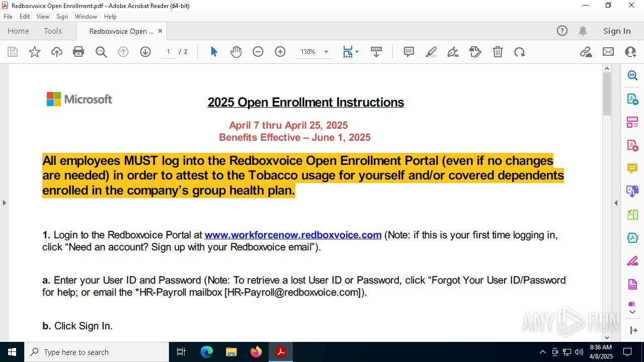Open the Sign menu
The width and height of the screenshot is (644, 362).
(x=62, y=16)
